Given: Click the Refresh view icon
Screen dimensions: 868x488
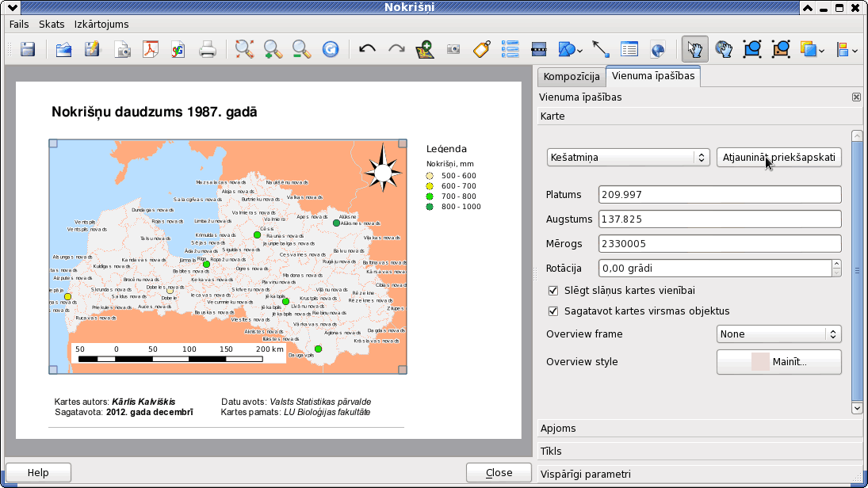Looking at the screenshot, I should tap(331, 49).
